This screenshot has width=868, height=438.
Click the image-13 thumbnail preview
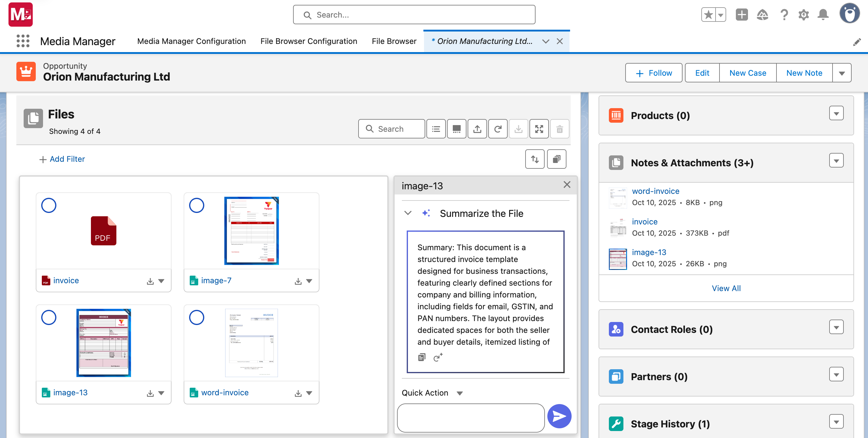point(103,343)
